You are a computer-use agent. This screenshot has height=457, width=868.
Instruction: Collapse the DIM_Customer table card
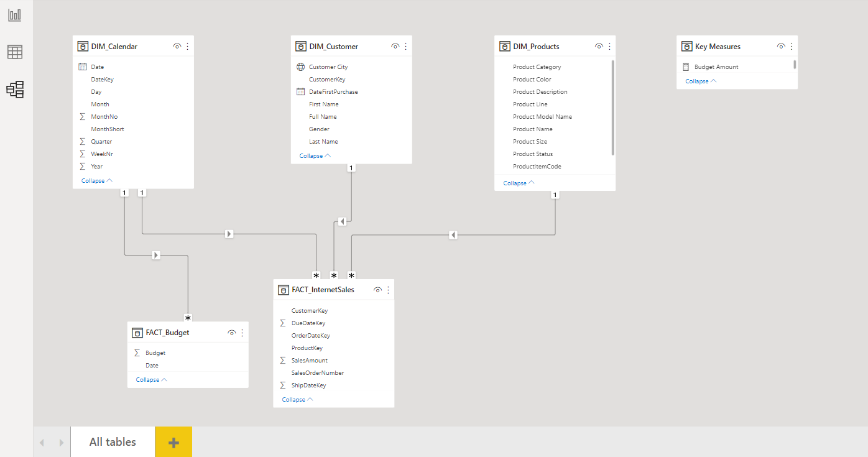coord(315,155)
